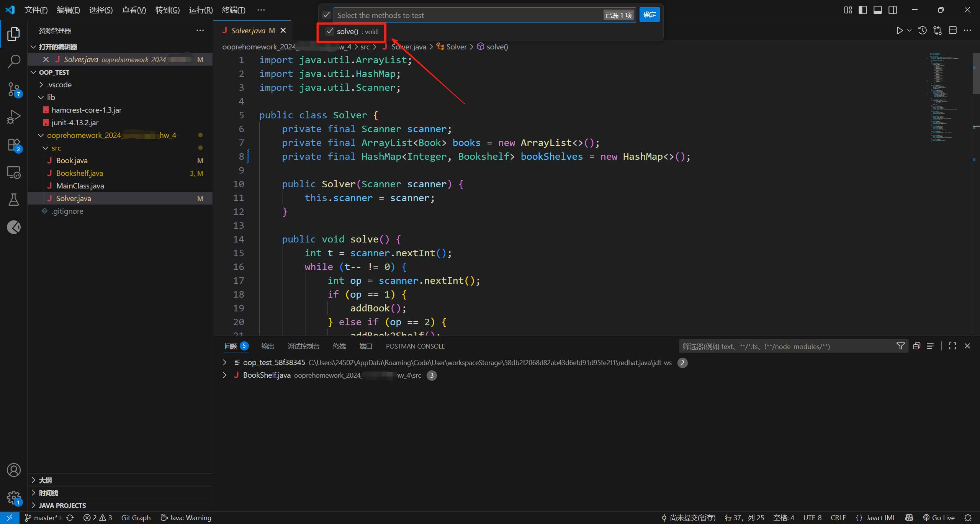Toggle the select-all checkbox in method picker
The height and width of the screenshot is (524, 980).
pyautogui.click(x=326, y=15)
